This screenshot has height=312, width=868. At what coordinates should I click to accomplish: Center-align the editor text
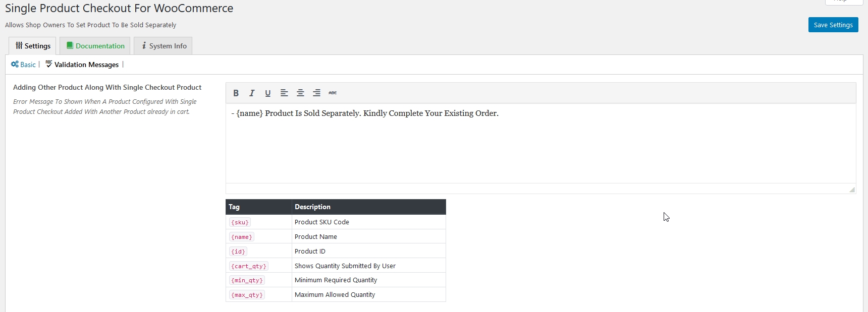point(300,93)
